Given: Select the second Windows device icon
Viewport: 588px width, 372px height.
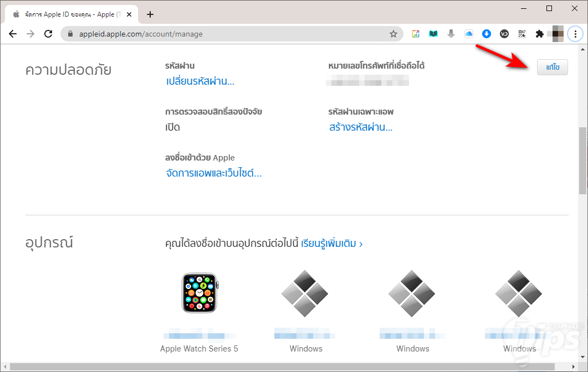Looking at the screenshot, I should (412, 294).
